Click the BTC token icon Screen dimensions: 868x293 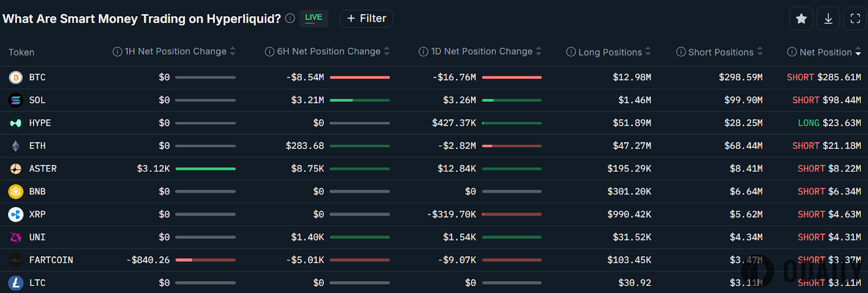point(16,77)
